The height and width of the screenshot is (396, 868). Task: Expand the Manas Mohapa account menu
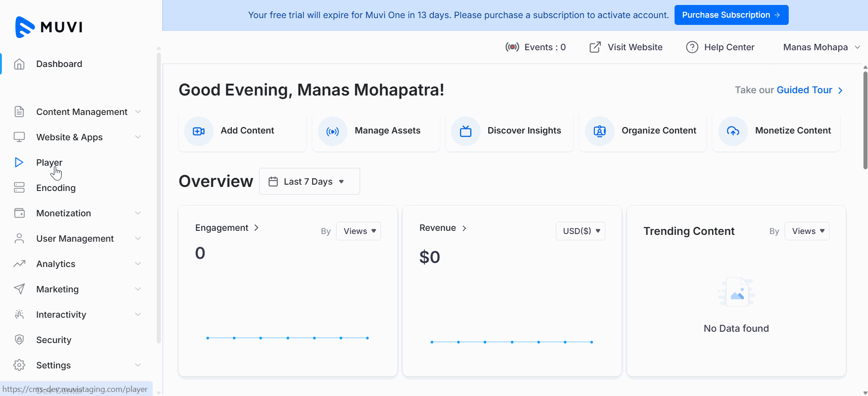tap(821, 47)
